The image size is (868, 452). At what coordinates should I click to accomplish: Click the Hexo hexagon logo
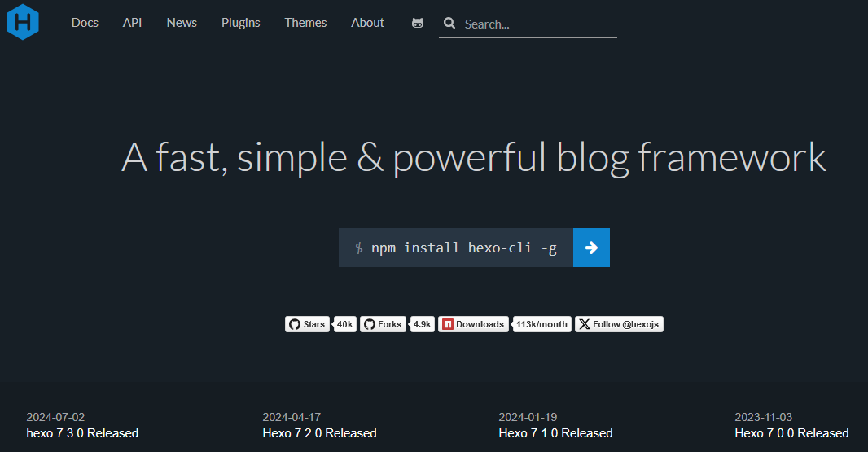(x=23, y=21)
